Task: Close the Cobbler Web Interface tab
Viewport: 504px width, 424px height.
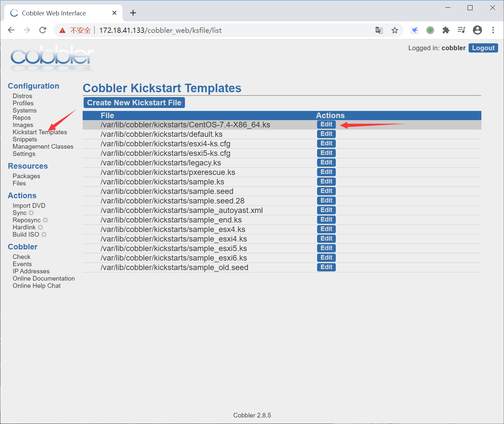Action: 114,13
